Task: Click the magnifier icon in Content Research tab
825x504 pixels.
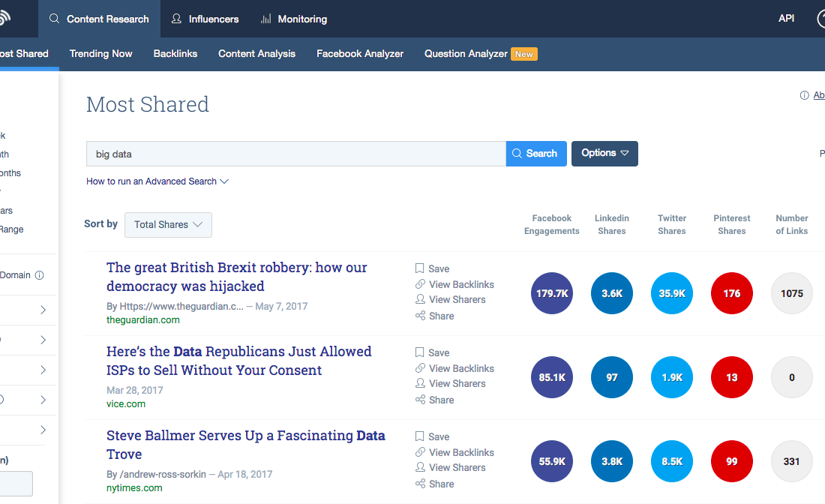Action: (x=54, y=19)
